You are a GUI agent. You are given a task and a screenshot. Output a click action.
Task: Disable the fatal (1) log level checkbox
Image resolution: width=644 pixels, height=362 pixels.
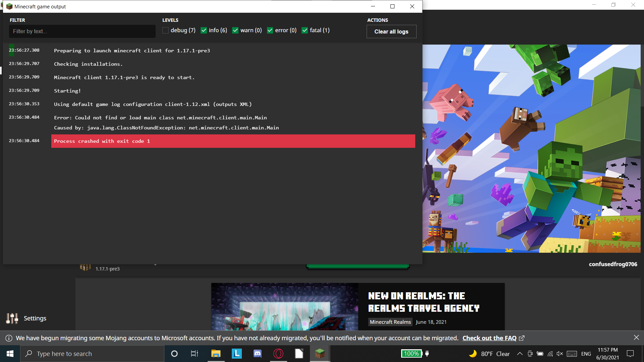point(305,31)
